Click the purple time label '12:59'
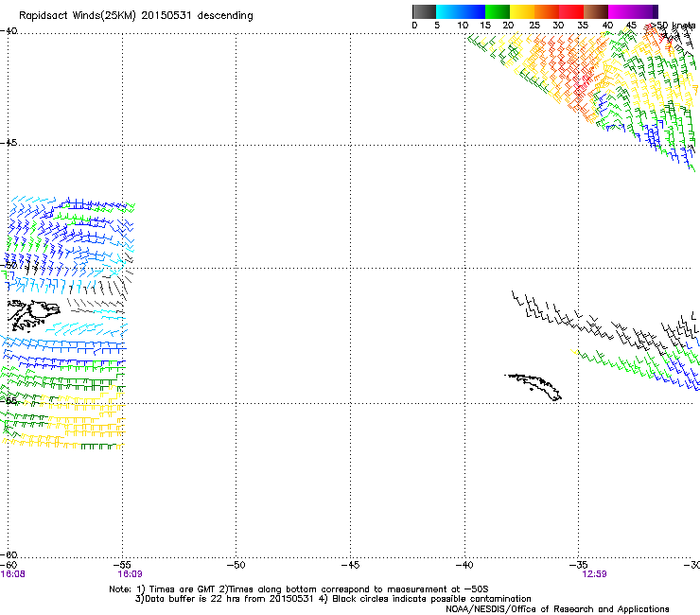700x615 pixels. (x=594, y=574)
